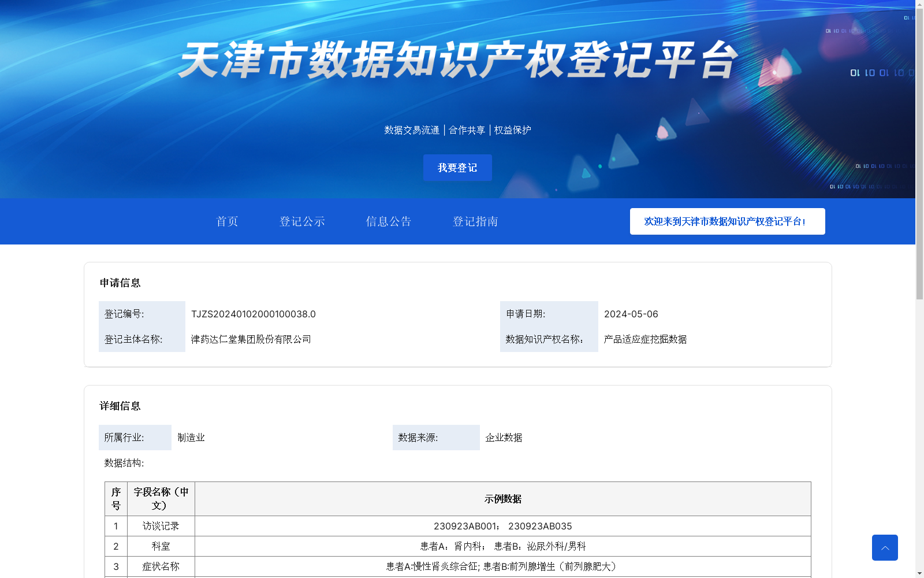
Task: Click the scrollbar up arrow
Action: pyautogui.click(x=919, y=4)
